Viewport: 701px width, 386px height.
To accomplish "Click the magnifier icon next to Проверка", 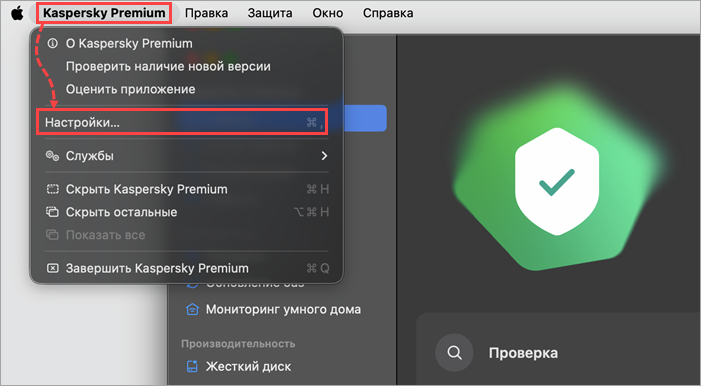I will (454, 353).
